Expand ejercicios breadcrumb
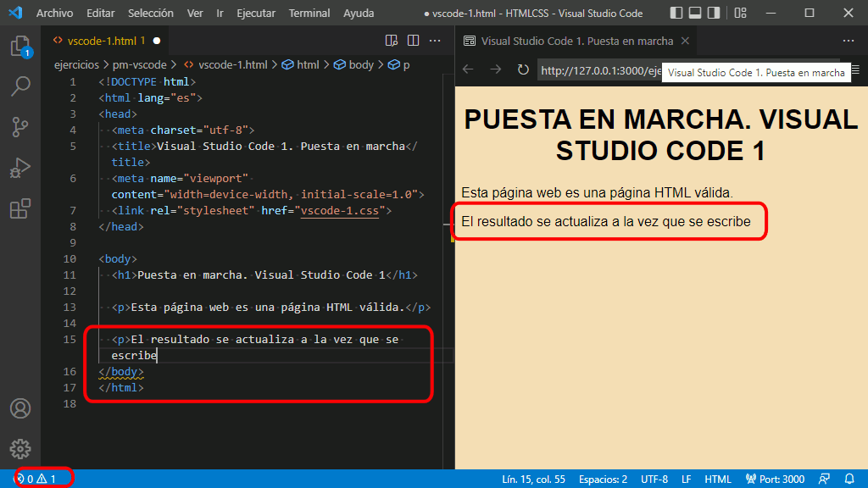868x488 pixels. click(x=76, y=64)
